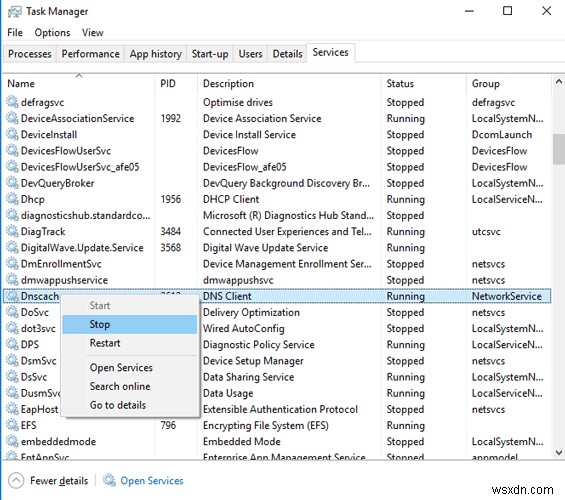This screenshot has height=500, width=565.
Task: Click the gear icon beside dmwappushservice
Action: (12, 280)
